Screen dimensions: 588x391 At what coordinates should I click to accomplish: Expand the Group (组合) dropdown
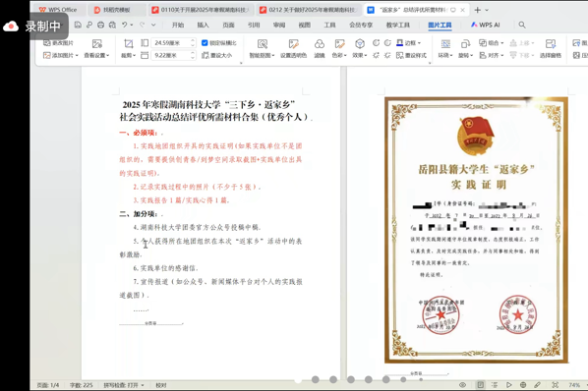tap(502, 43)
